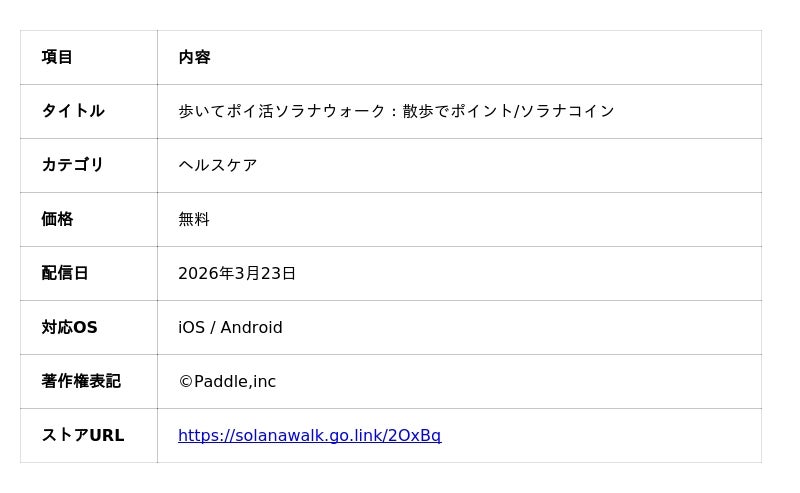Select the ストアURL row label

tap(83, 436)
